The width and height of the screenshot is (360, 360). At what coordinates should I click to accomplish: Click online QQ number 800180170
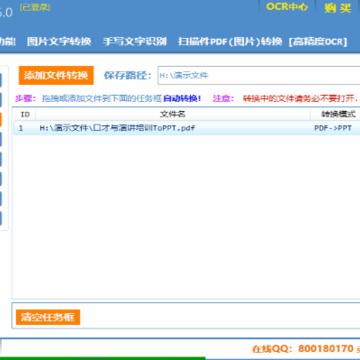325,349
